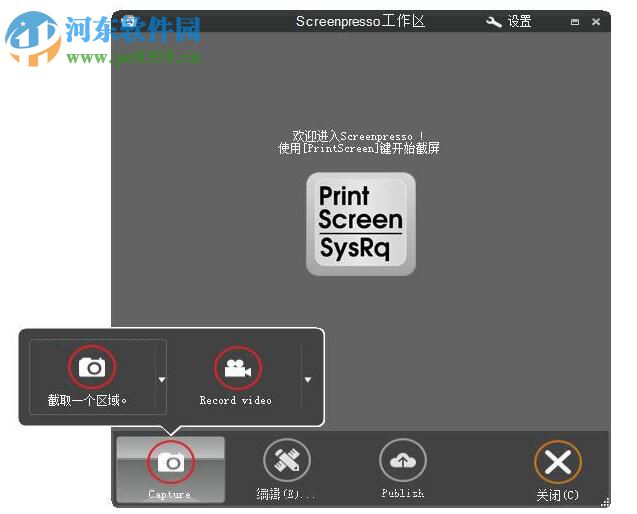Viewport: 637px width, 514px height.
Task: Open the 设置 settings wrench
Action: pyautogui.click(x=509, y=22)
